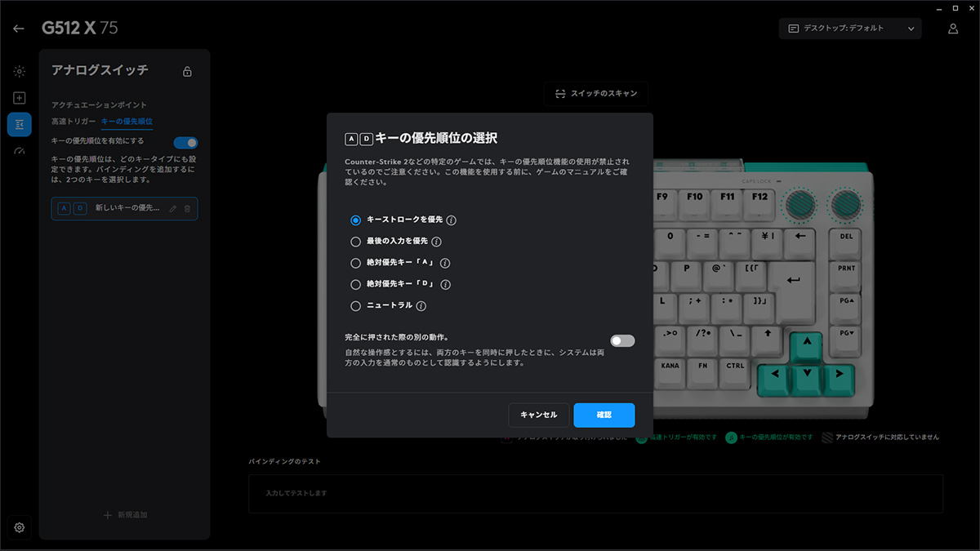Switch to キーの優先順位 tab
980x551 pixels.
(x=127, y=121)
